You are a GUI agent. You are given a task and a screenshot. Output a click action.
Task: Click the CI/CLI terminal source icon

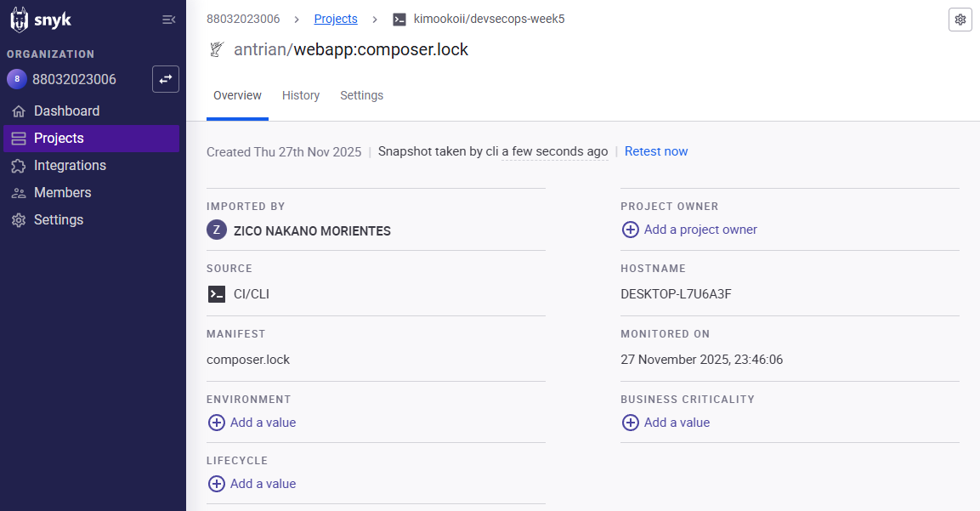tap(217, 294)
